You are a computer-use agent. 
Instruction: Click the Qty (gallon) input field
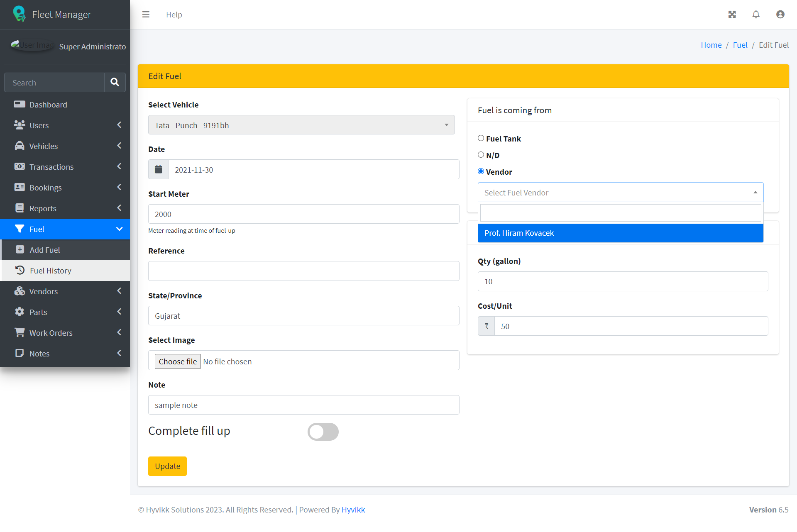[x=623, y=281]
